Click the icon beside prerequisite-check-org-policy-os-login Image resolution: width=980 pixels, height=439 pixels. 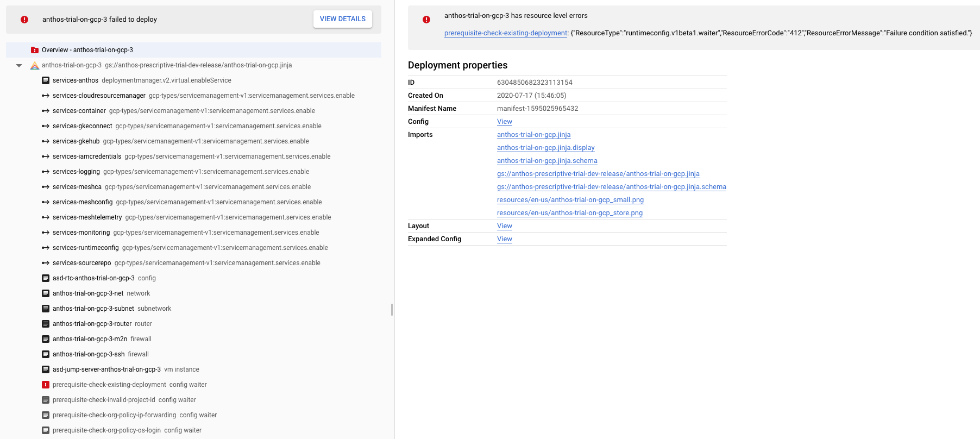point(46,430)
